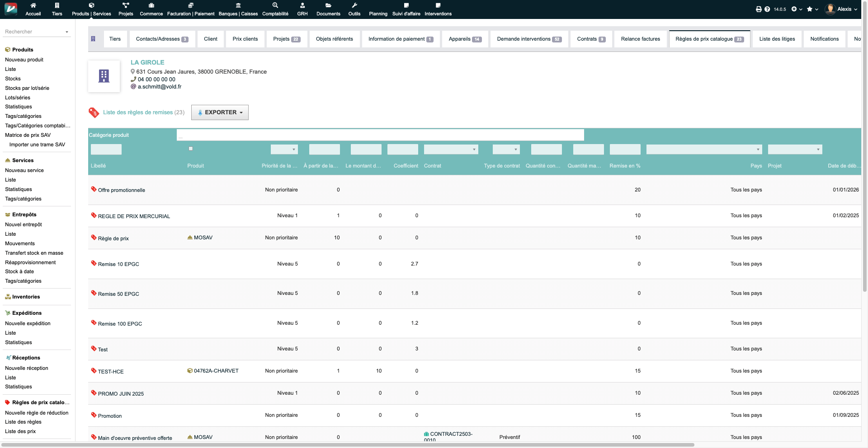Open the help question mark icon

click(x=767, y=9)
